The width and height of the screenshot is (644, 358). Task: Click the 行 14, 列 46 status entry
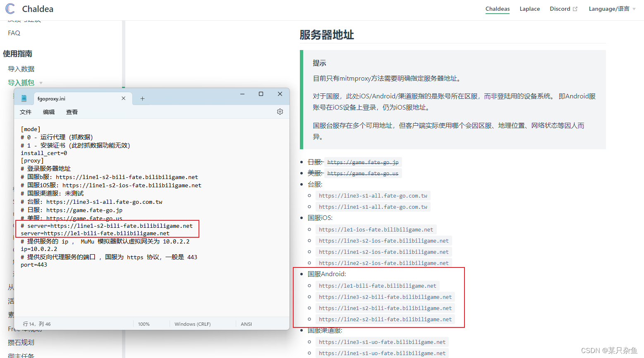(37, 324)
